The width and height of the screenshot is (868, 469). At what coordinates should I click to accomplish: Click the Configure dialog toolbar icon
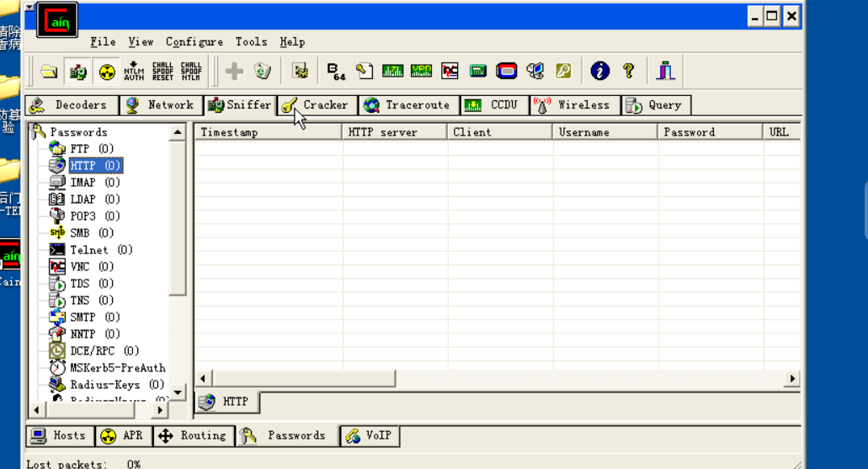(301, 71)
